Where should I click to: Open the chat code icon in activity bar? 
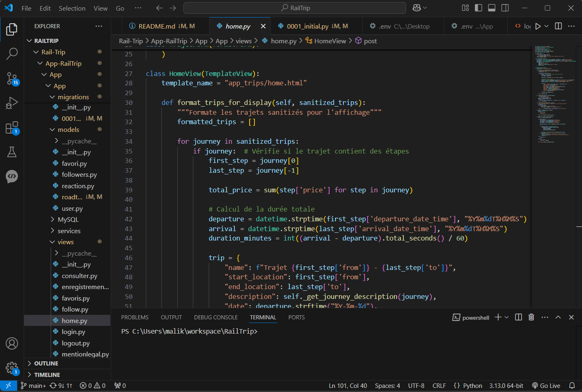(x=12, y=176)
